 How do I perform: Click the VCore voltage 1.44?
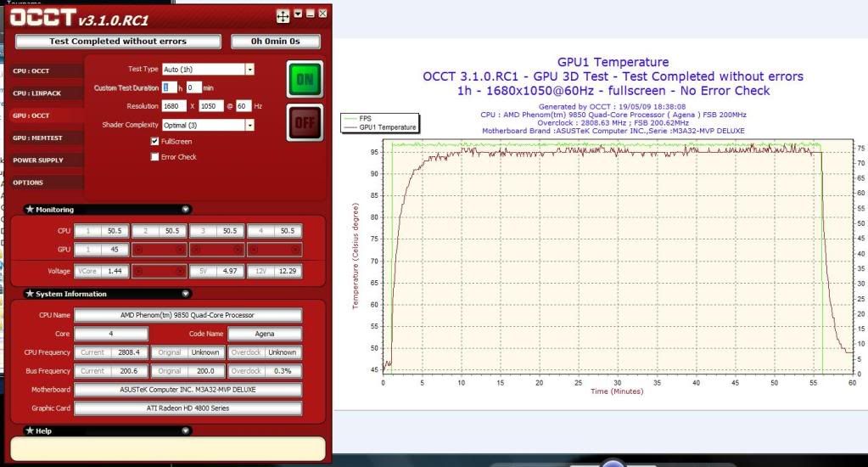click(x=115, y=271)
